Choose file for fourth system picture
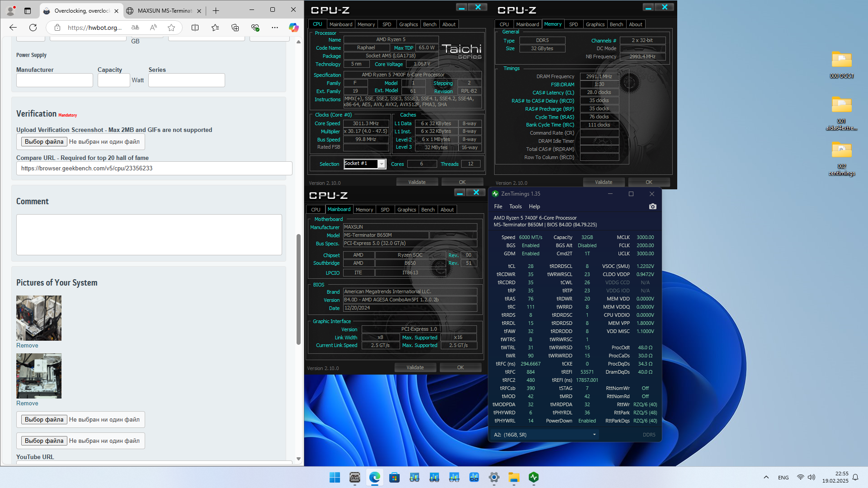The image size is (868, 488). point(44,441)
